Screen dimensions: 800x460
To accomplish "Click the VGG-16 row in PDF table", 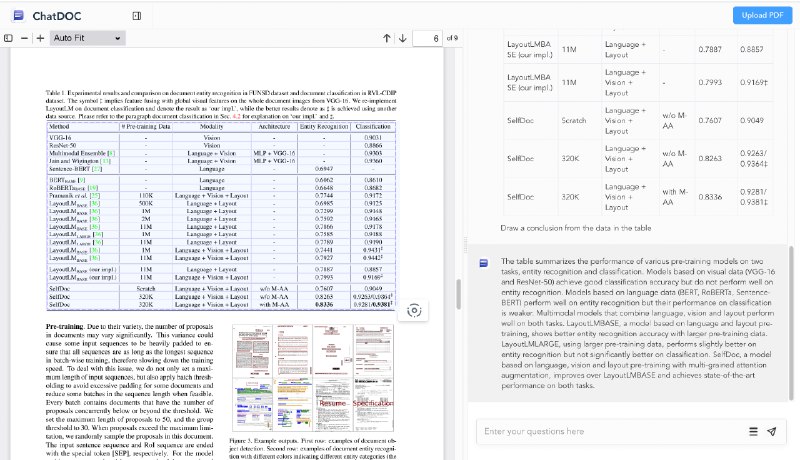I will coord(220,138).
